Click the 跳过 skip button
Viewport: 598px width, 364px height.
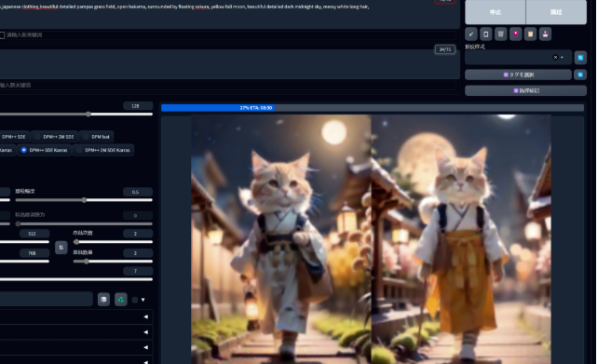click(556, 12)
